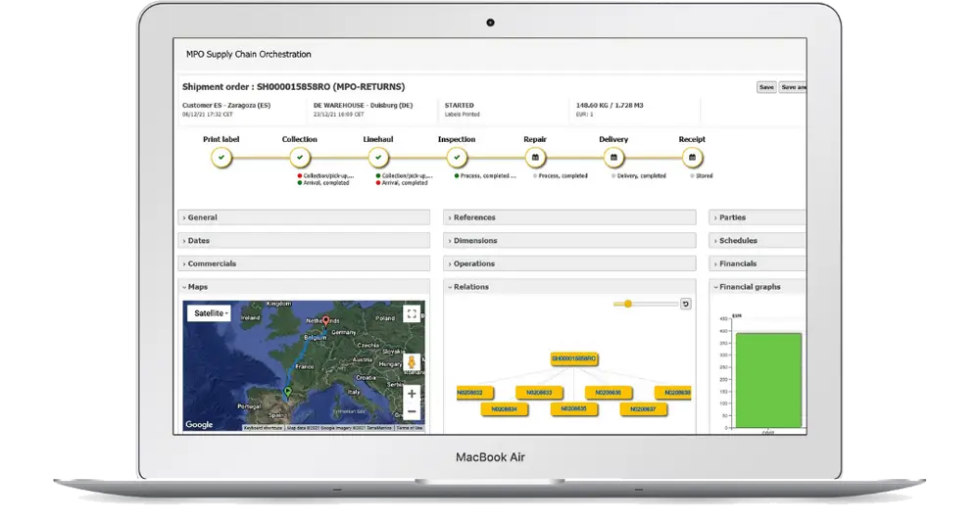Click the Collection milestone circle icon
Screen dimensions: 980x522
[300, 157]
